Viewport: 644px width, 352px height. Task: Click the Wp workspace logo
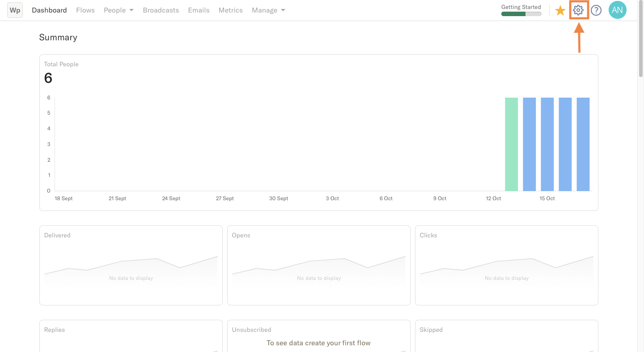tap(15, 10)
